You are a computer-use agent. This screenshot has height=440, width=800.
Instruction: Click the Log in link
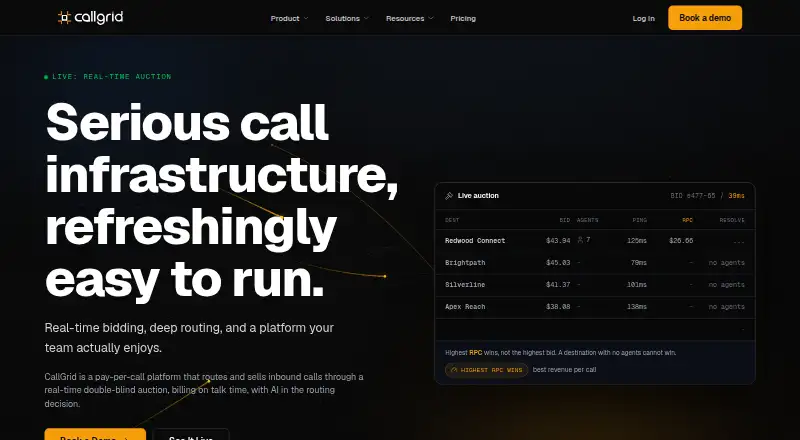click(x=643, y=18)
